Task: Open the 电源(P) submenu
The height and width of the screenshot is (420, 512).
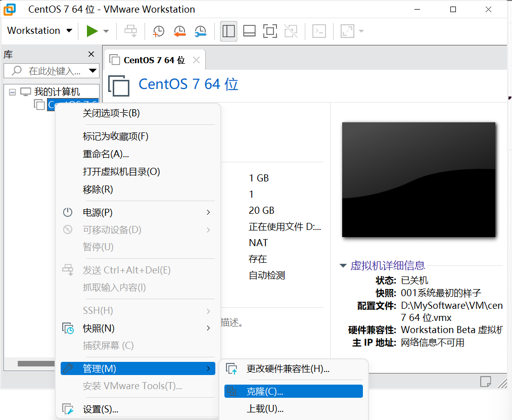Action: 138,213
